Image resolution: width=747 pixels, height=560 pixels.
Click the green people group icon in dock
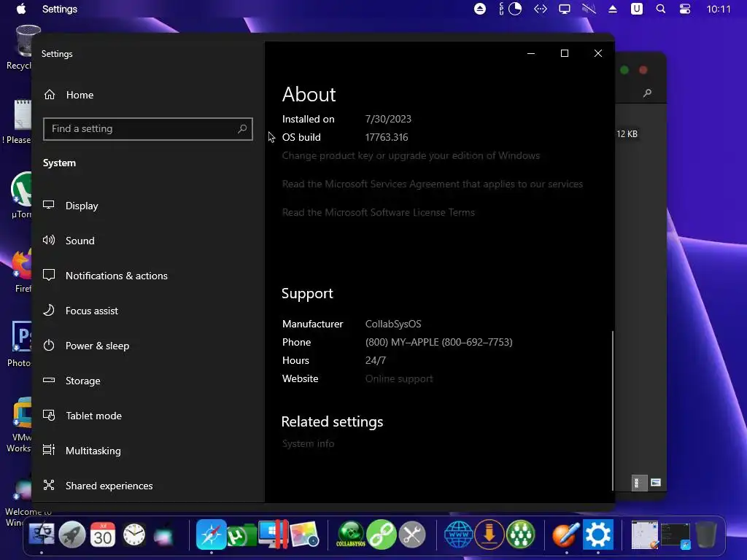point(521,534)
